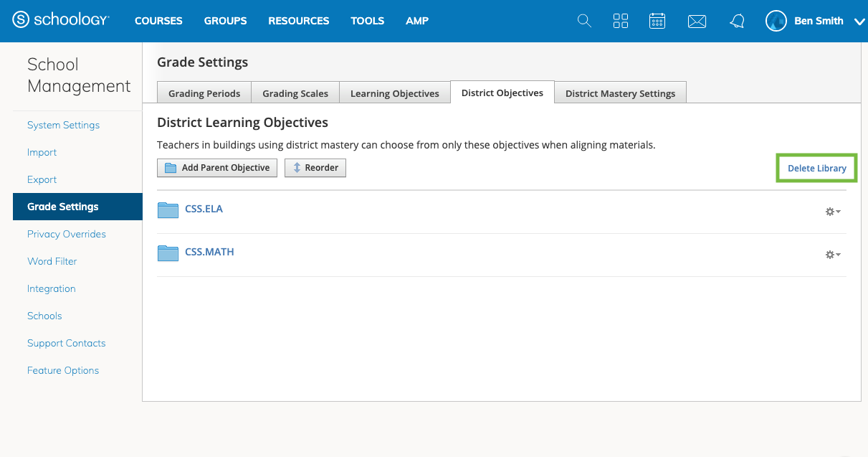Screen dimensions: 868x457
Task: Open the calendar icon in header
Action: coord(657,21)
